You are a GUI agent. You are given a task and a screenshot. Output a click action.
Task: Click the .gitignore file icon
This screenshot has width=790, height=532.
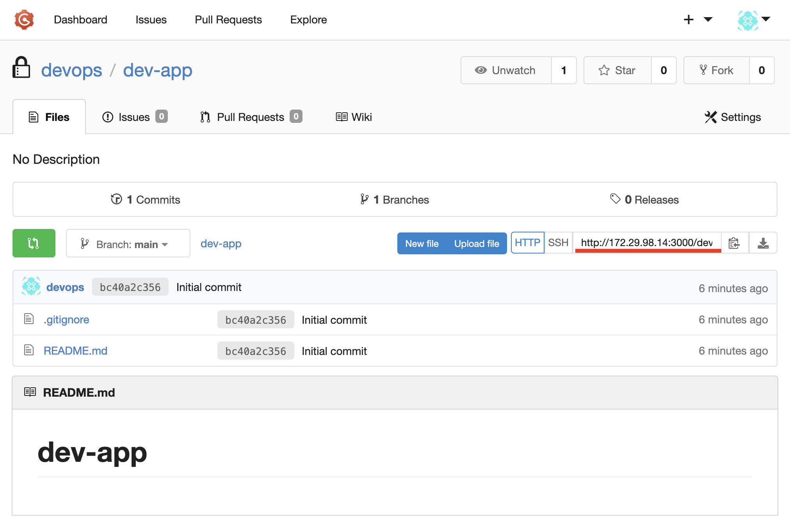click(29, 319)
